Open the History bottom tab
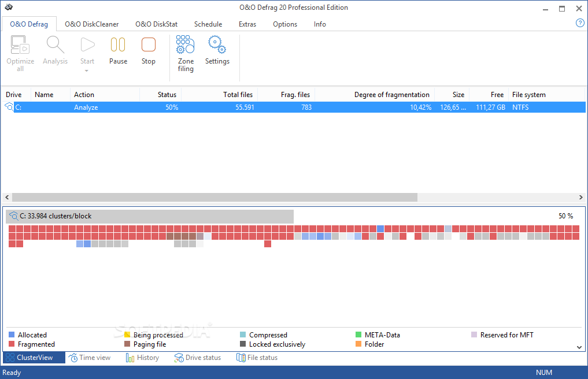 click(142, 358)
